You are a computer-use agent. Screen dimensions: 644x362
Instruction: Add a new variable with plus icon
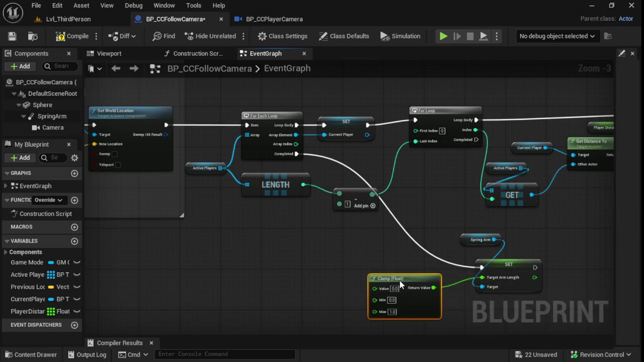[74, 241]
